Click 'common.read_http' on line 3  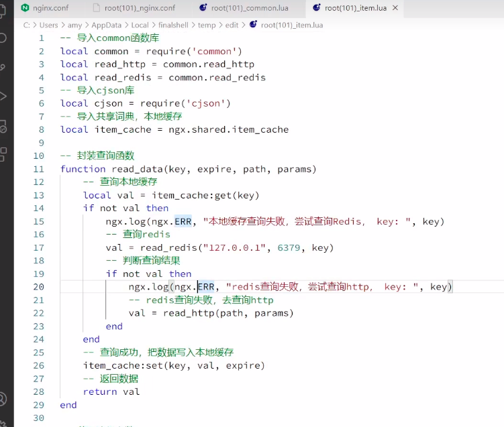pos(209,64)
